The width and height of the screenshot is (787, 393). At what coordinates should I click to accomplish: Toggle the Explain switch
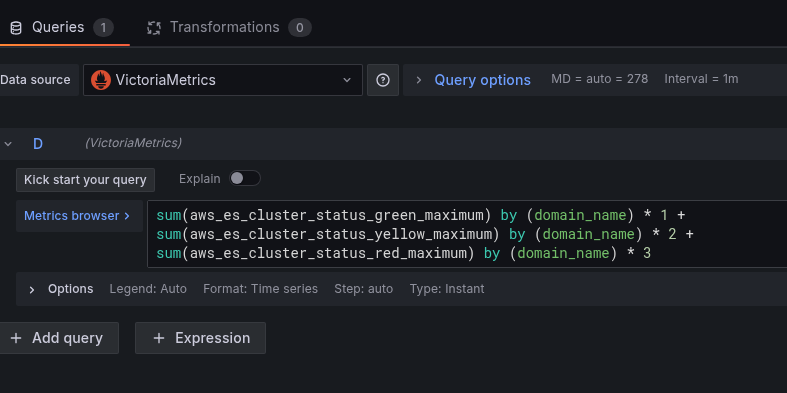[245, 178]
